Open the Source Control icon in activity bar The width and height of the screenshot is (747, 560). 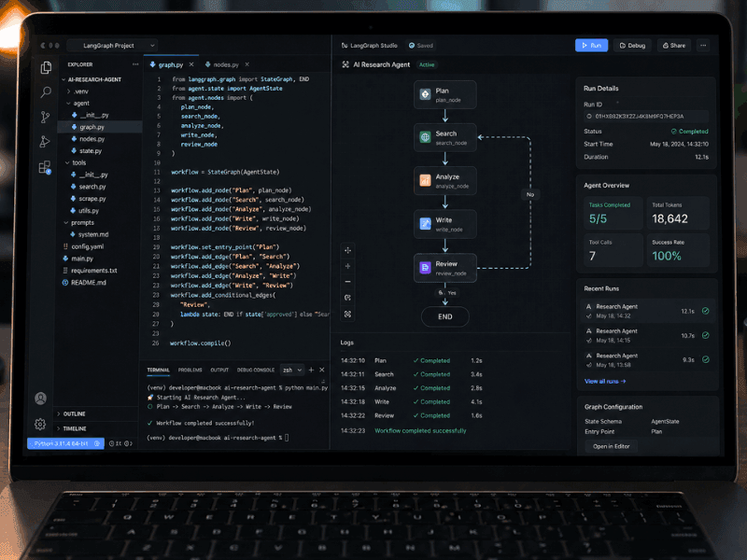tap(45, 117)
